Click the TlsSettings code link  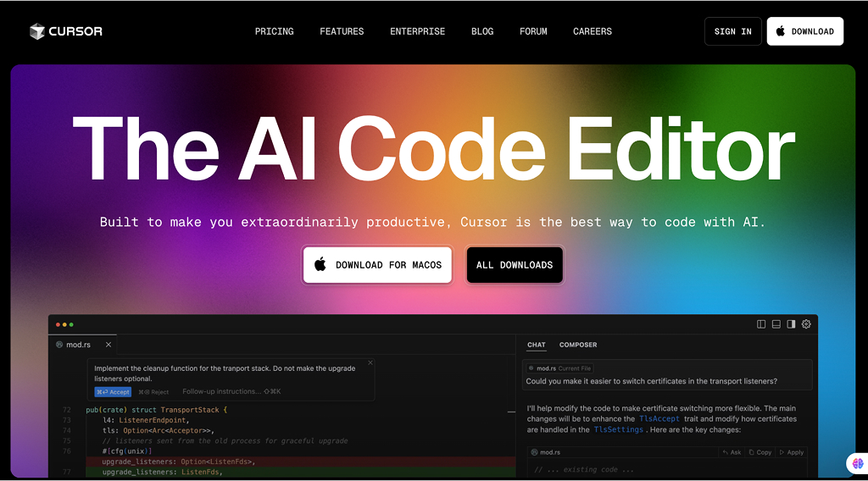(618, 429)
